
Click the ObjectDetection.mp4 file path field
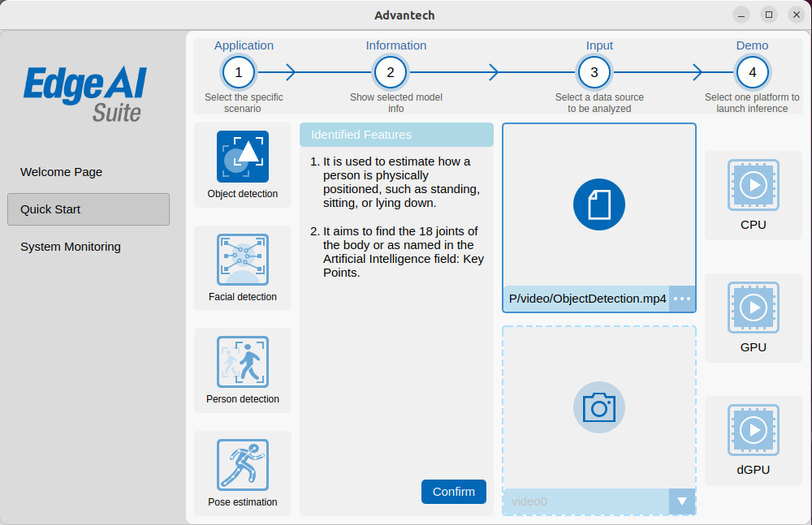tap(586, 299)
